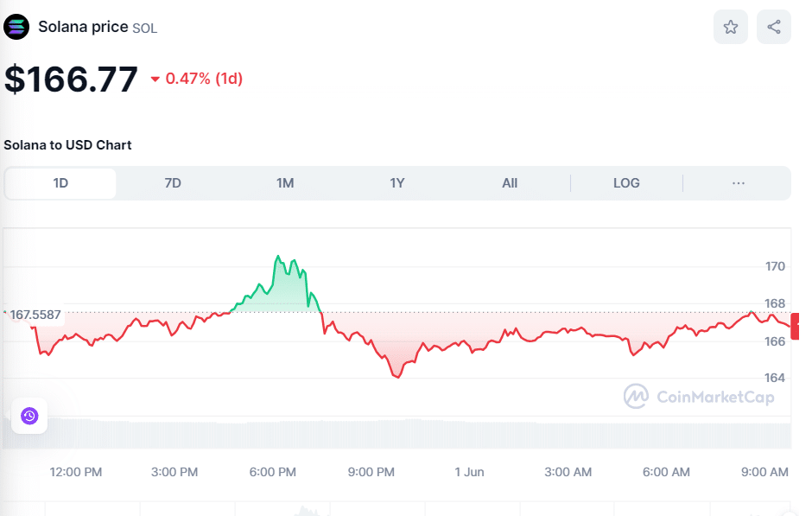Click the 167.5587 opening price label
Screen dimensions: 812x516
point(35,314)
